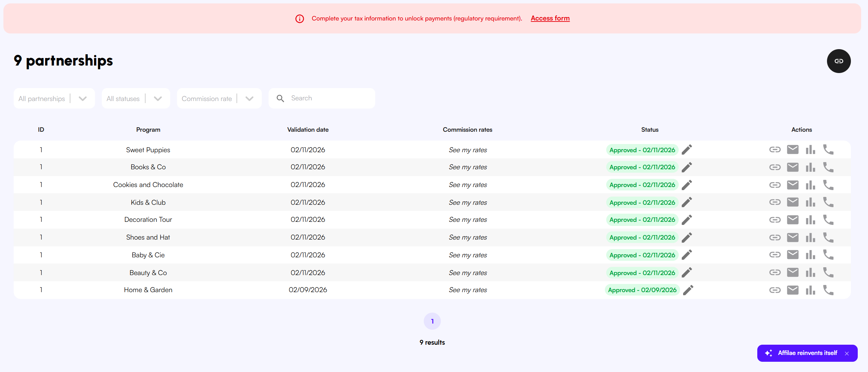The height and width of the screenshot is (372, 868).
Task: Click the info icon in tax banner
Action: pos(299,19)
